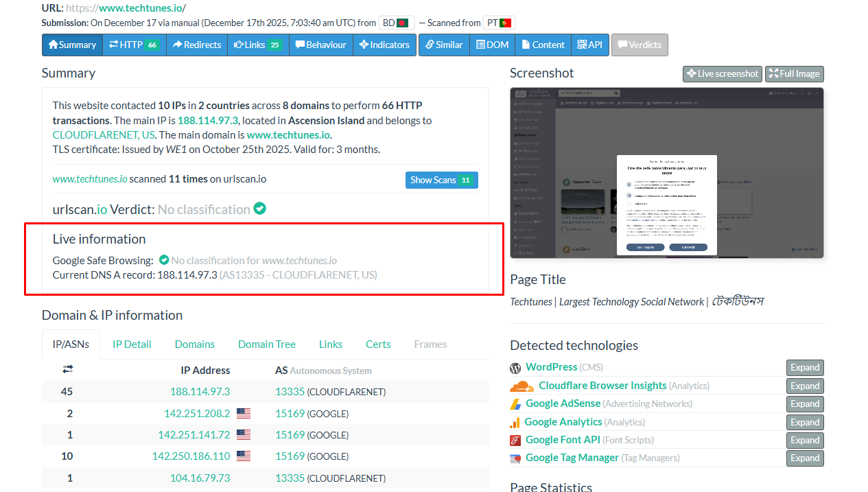Open the Similar tab
Image resolution: width=868 pixels, height=492 pixels.
tap(444, 45)
